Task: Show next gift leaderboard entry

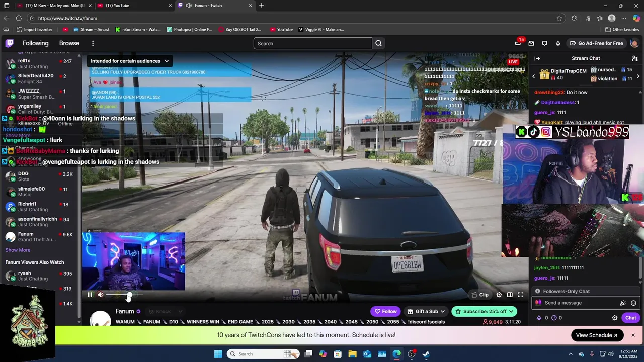Action: coord(638,76)
